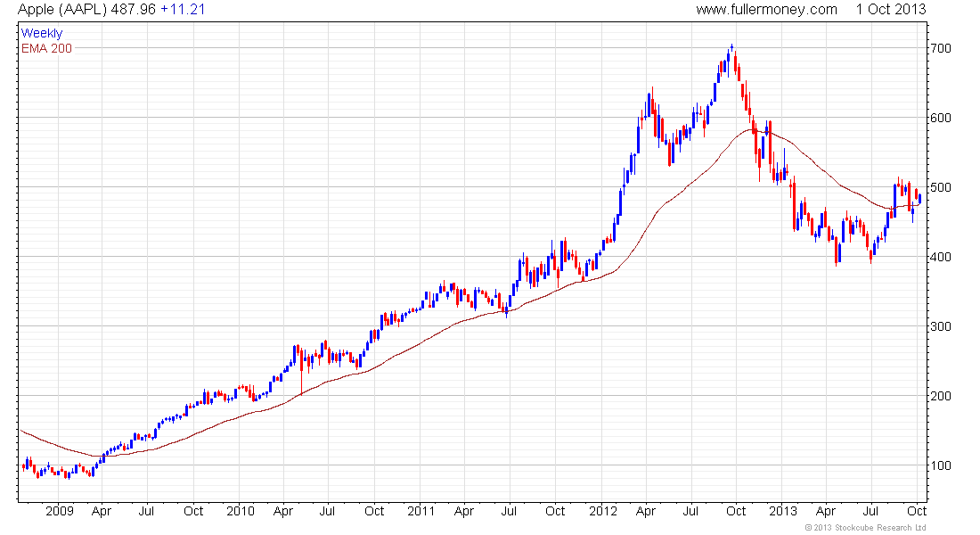
Task: Click the 600 price axis label
Action: 941,118
